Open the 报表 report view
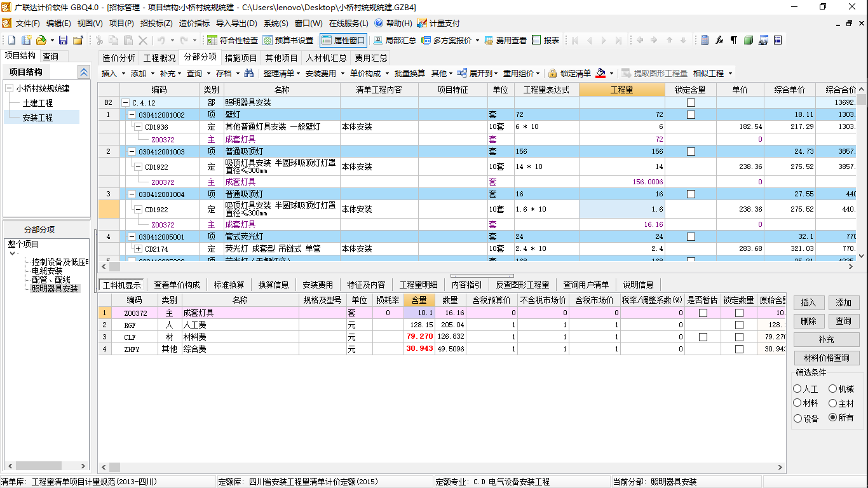 [546, 40]
